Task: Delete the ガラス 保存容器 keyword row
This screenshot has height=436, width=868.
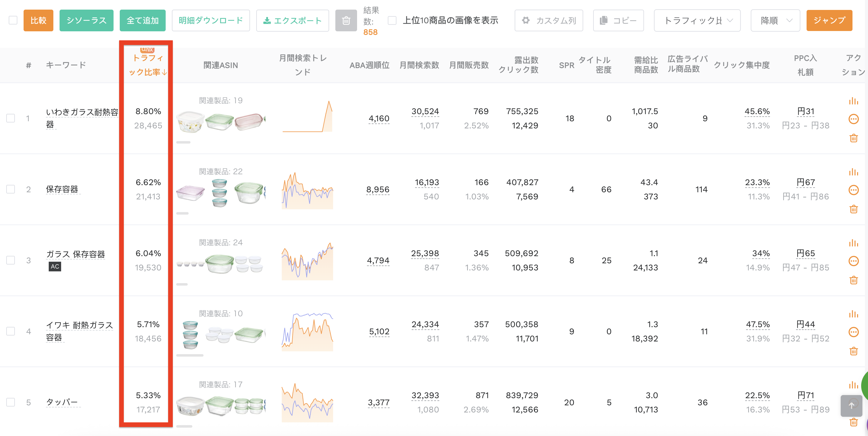Action: click(853, 280)
